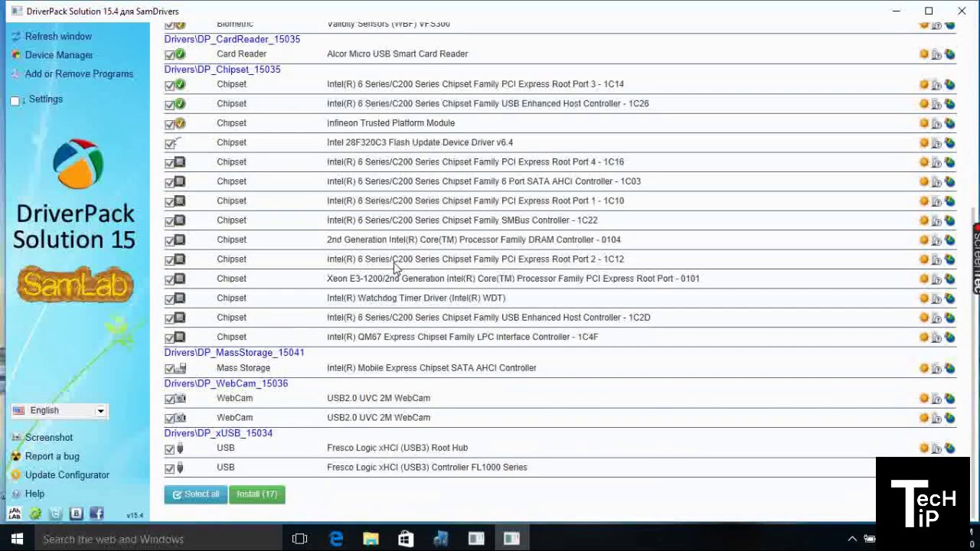Uncheck the Fresco Logic xHCI Root Hub driver
980x551 pixels.
169,448
